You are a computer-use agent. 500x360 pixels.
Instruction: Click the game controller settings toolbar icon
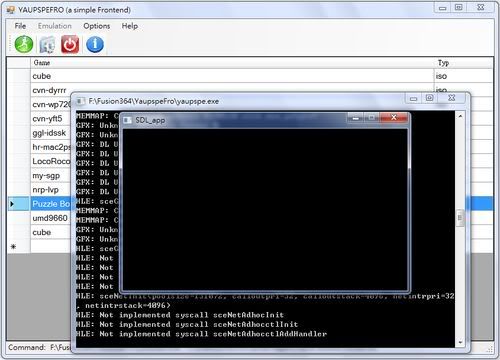click(x=47, y=44)
